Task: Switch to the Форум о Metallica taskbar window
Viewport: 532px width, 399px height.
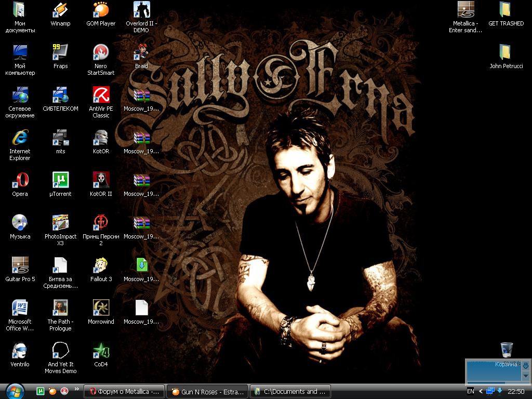Action: (x=125, y=392)
